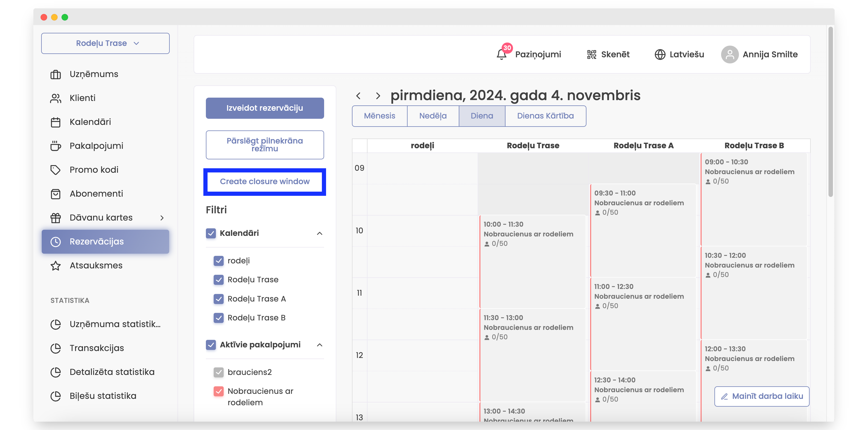The image size is (868, 430).
Task: Click Mainīt darba laiku button
Action: point(761,396)
